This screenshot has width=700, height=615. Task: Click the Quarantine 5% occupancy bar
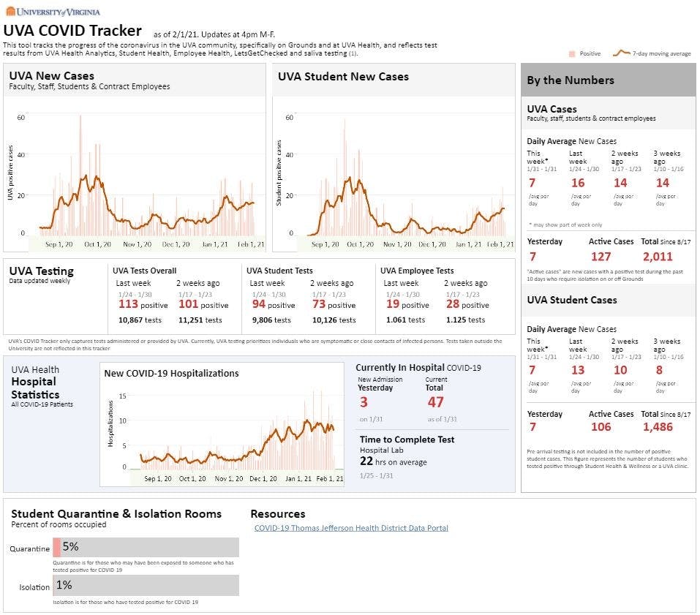pos(146,547)
